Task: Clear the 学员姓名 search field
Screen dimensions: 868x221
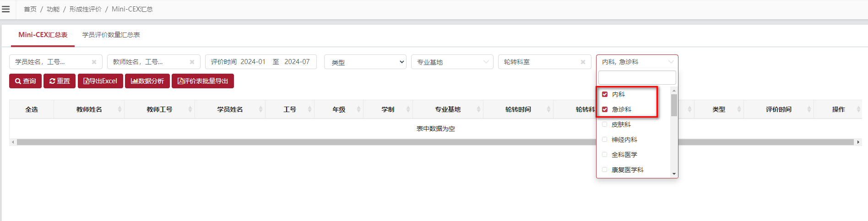Action: 94,62
